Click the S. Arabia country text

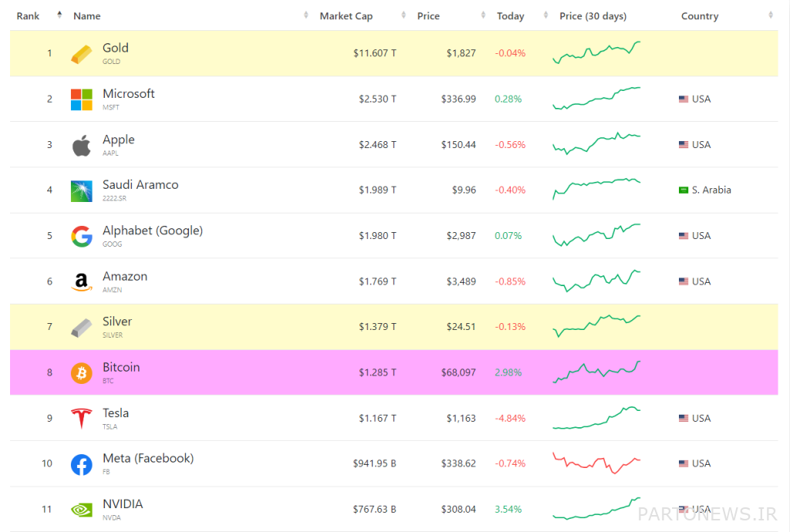coord(711,190)
